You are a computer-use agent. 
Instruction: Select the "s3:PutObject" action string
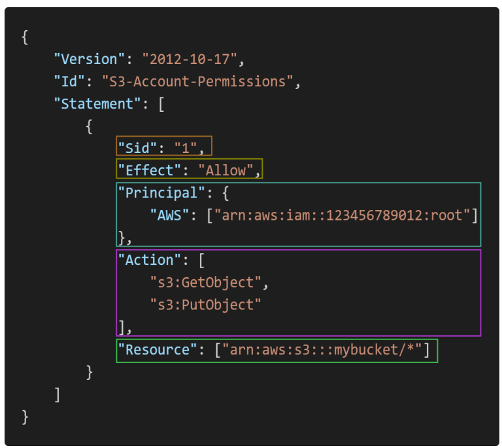205,305
